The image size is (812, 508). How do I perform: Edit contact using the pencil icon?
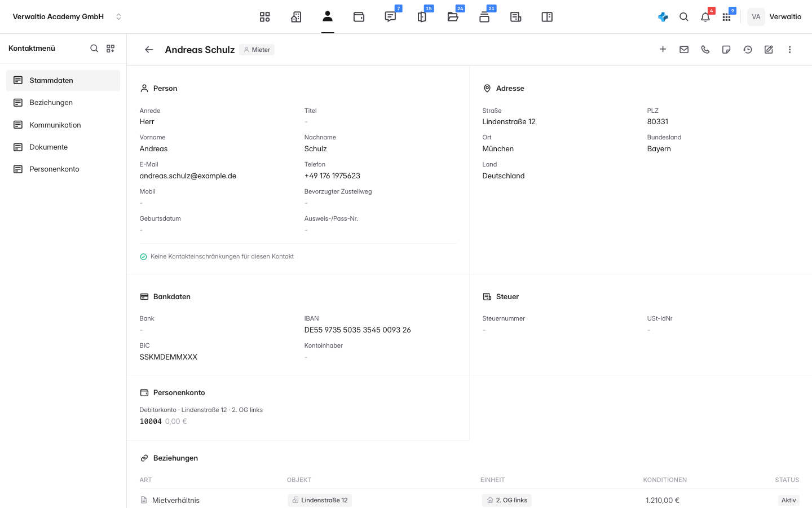769,50
